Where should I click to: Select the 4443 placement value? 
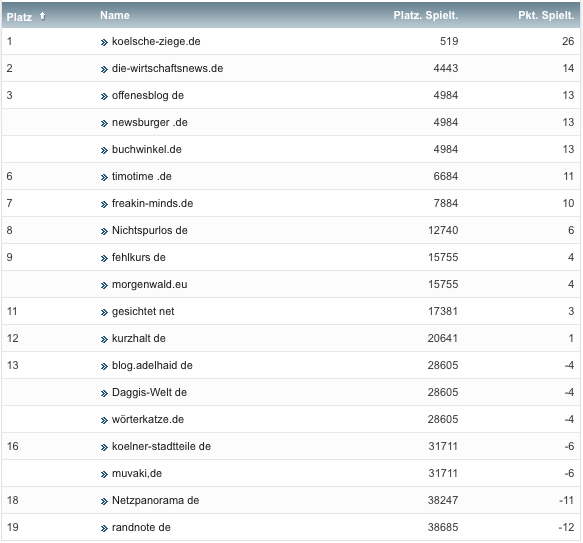446,68
